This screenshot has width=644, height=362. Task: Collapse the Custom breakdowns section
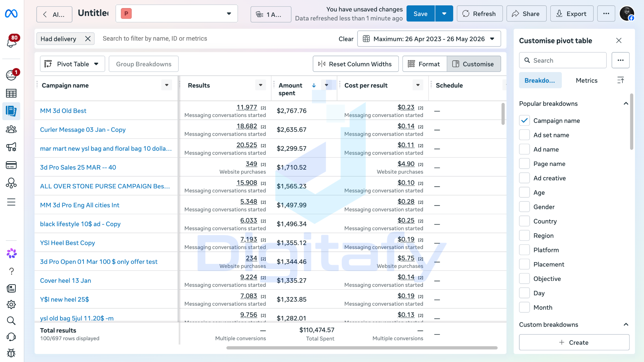pyautogui.click(x=626, y=324)
